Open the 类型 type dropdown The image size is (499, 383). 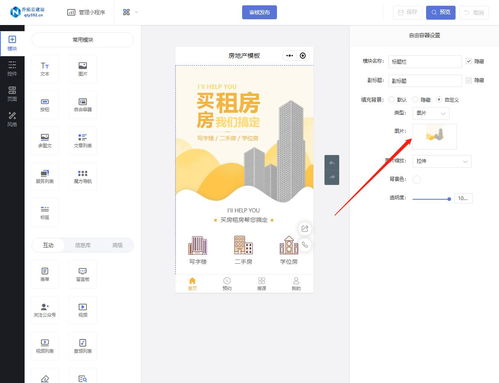[x=431, y=113]
